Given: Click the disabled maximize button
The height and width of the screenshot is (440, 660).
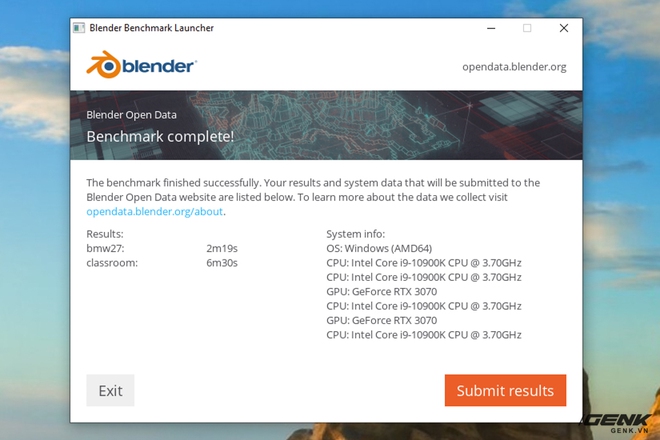Looking at the screenshot, I should pos(527,28).
